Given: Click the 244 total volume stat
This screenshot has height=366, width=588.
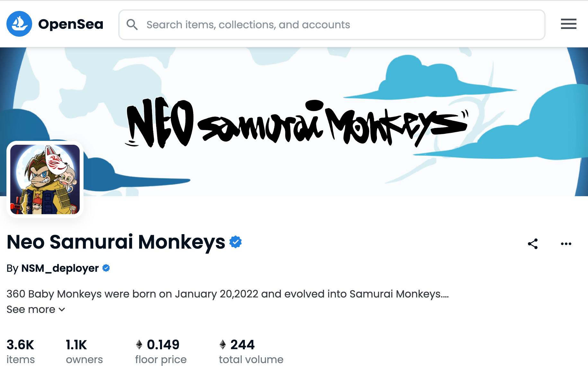Looking at the screenshot, I should [x=251, y=351].
